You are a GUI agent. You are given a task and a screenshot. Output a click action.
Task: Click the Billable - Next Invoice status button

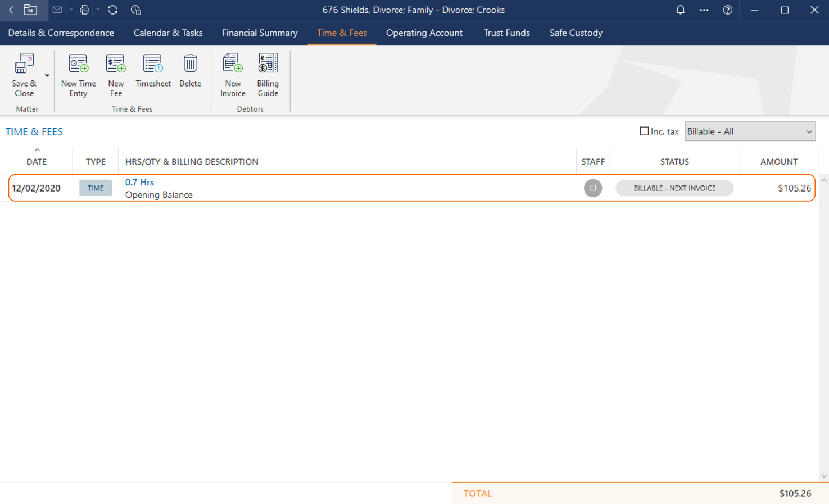tap(674, 188)
